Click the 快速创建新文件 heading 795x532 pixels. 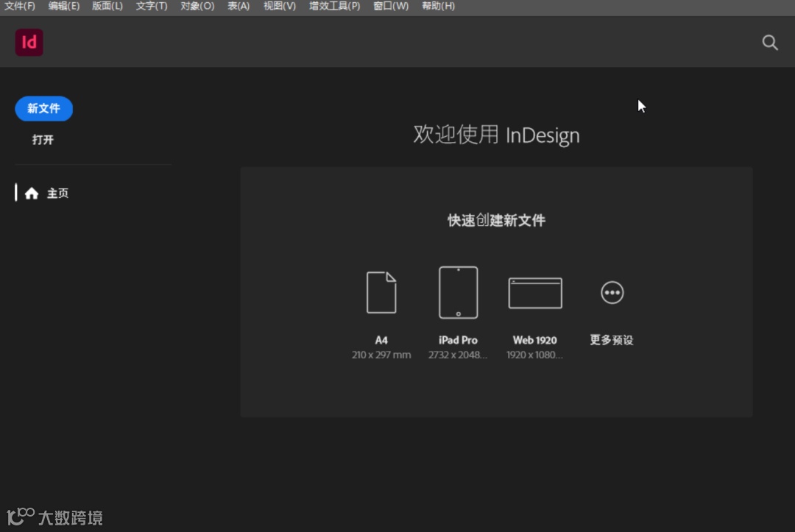(496, 221)
